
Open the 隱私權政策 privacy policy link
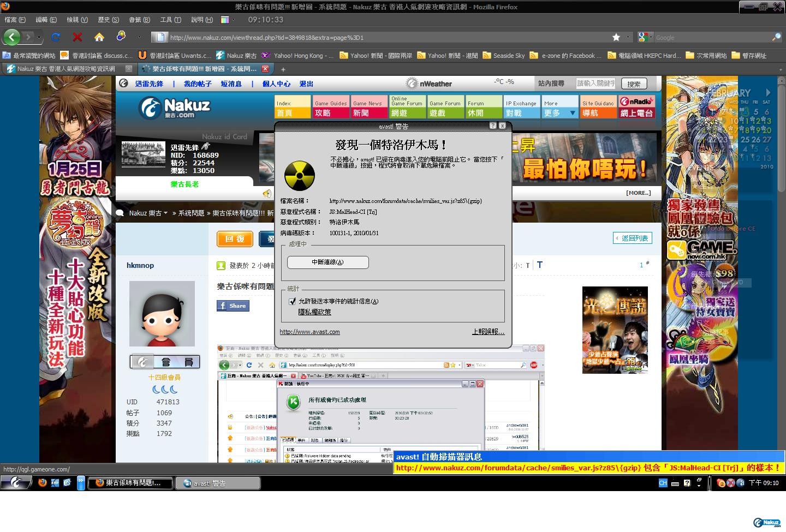coord(314,312)
